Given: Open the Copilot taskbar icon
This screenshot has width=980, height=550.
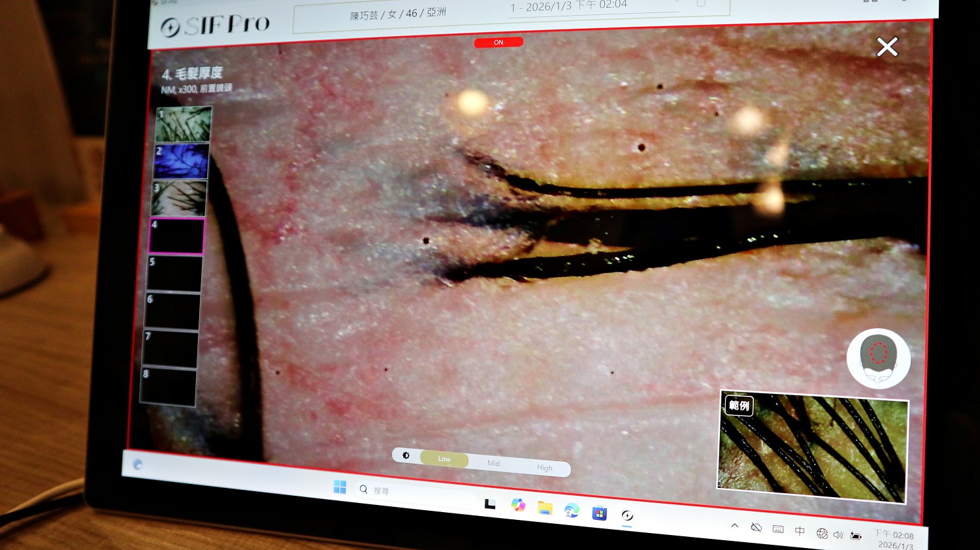Looking at the screenshot, I should (518, 505).
